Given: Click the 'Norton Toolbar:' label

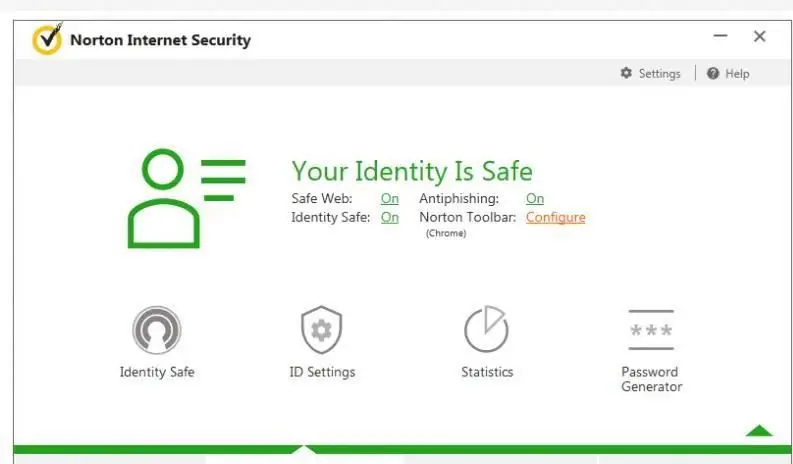Looking at the screenshot, I should coord(467,217).
